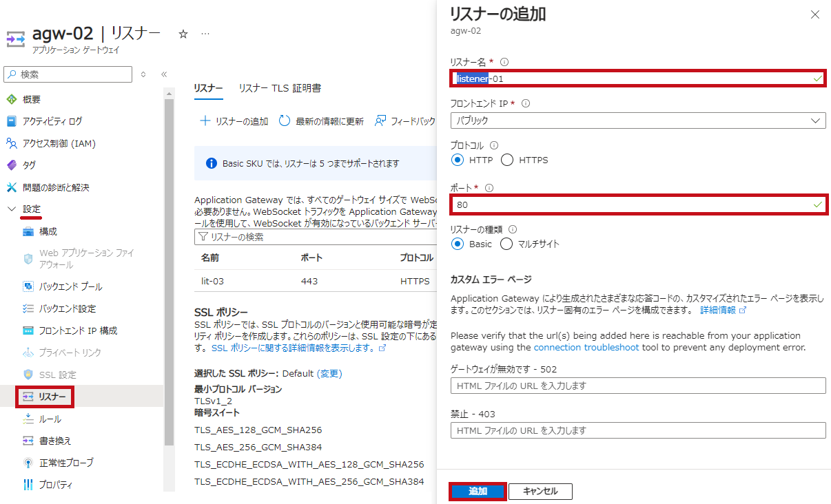
Task: Open the connection troubleshoot link
Action: (x=586, y=347)
